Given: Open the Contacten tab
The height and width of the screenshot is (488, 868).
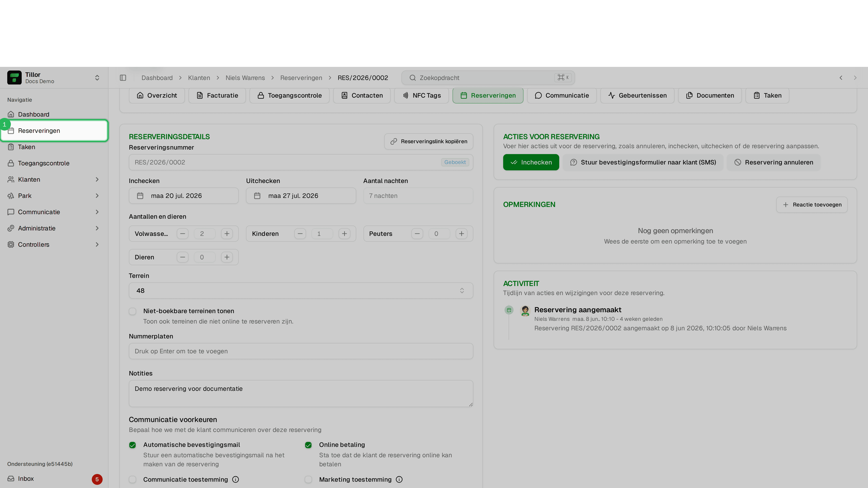Looking at the screenshot, I should coord(362,96).
